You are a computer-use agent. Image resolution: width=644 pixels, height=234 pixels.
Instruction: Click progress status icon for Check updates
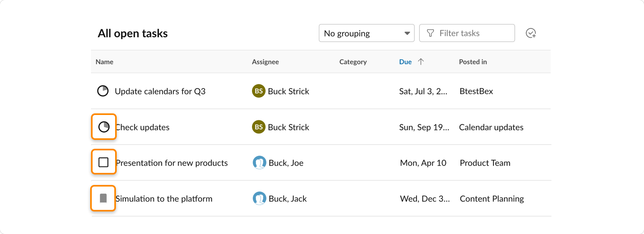104,127
